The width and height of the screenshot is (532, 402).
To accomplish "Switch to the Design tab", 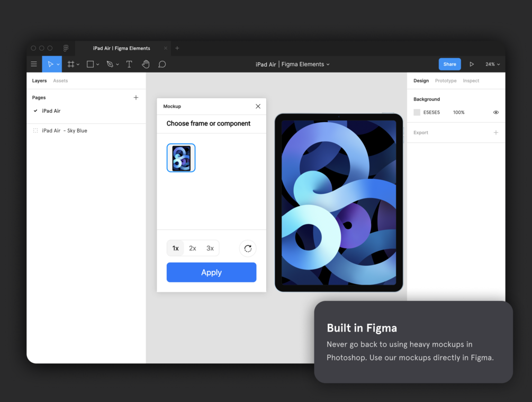I will coord(421,81).
